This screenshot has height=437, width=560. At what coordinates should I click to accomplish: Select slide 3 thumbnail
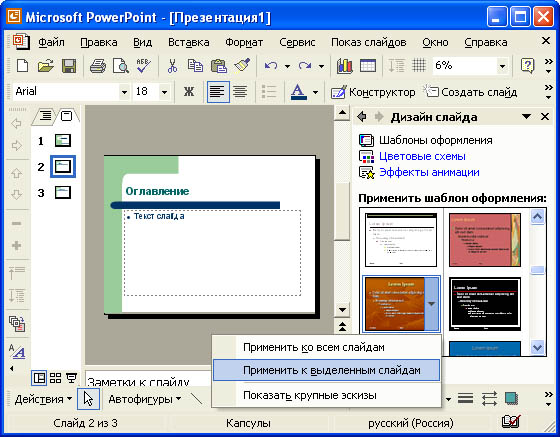[x=63, y=193]
